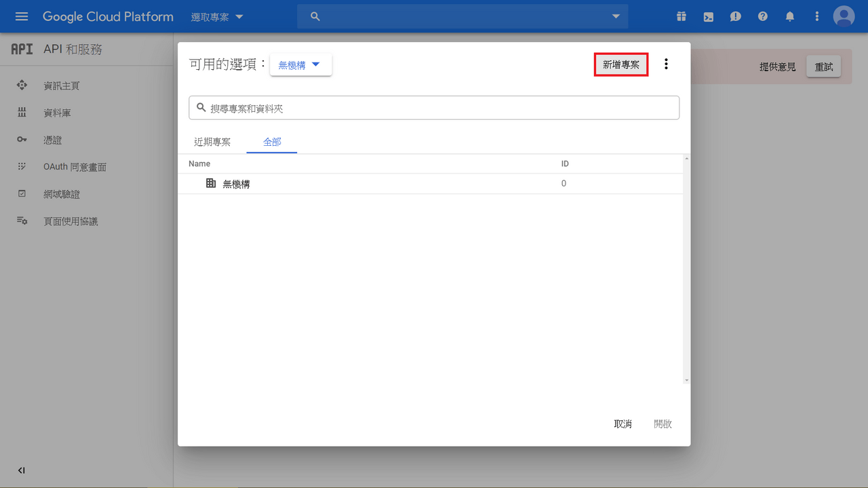Select the 無機構 row in the list
Viewport: 868px width, 488px height.
click(431, 184)
